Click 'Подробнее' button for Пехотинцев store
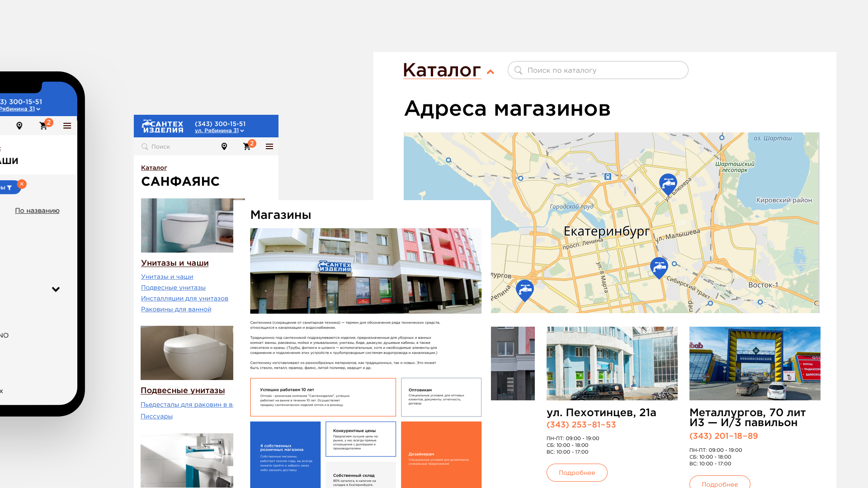The height and width of the screenshot is (488, 868). [x=577, y=473]
